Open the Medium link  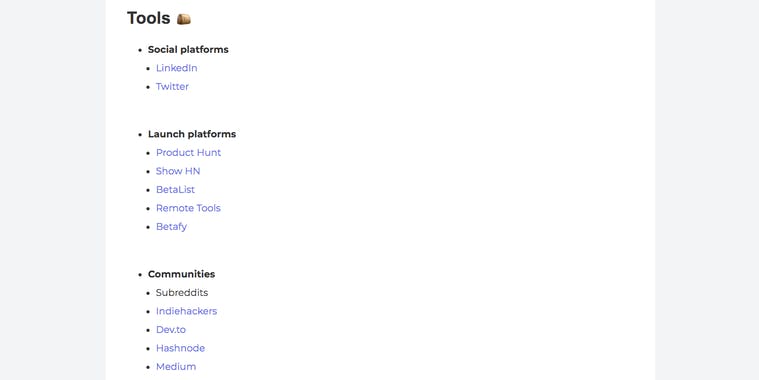coord(176,366)
